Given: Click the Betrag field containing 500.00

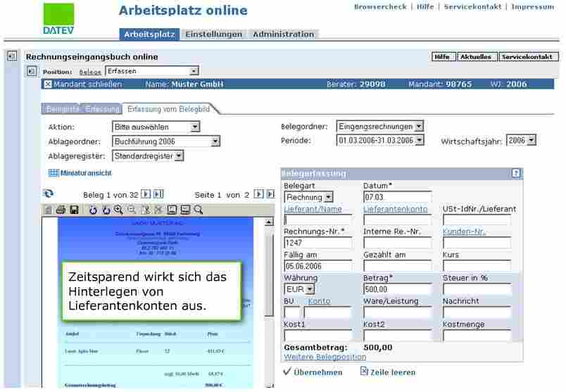Looking at the screenshot, I should coord(398,289).
